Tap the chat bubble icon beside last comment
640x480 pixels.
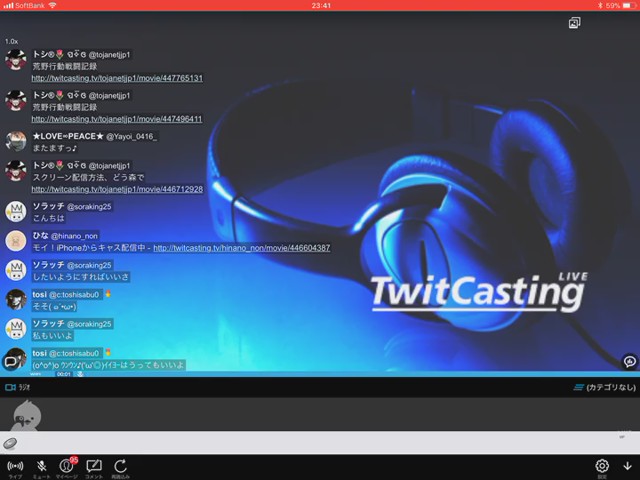(x=10, y=362)
